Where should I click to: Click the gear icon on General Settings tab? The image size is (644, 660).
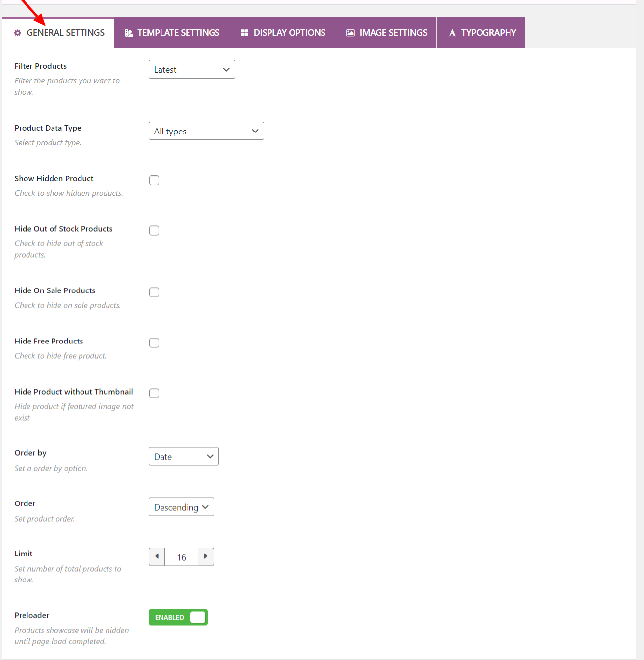[18, 33]
